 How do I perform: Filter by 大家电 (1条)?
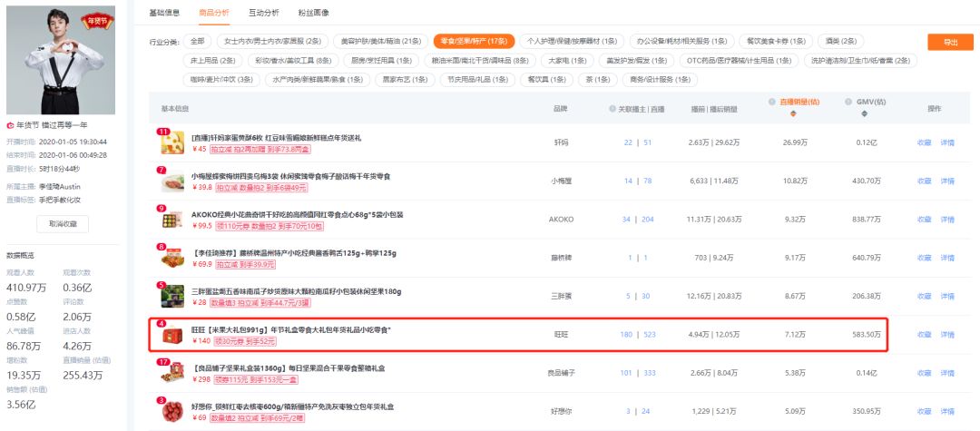tap(567, 61)
